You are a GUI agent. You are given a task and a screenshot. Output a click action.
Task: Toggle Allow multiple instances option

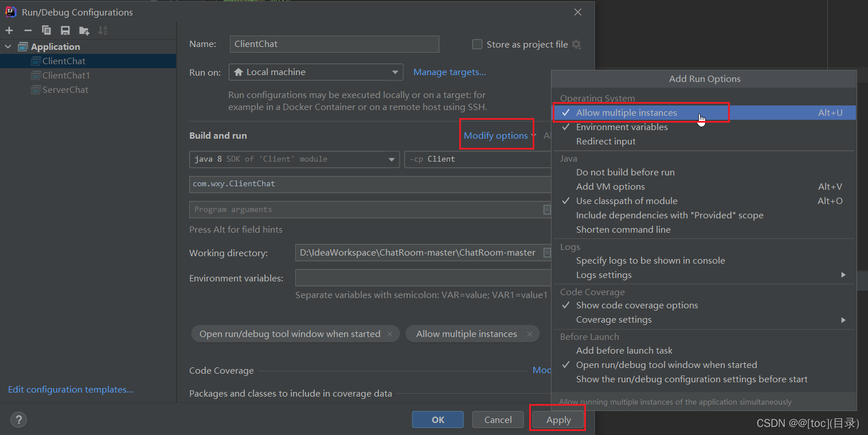704,113
